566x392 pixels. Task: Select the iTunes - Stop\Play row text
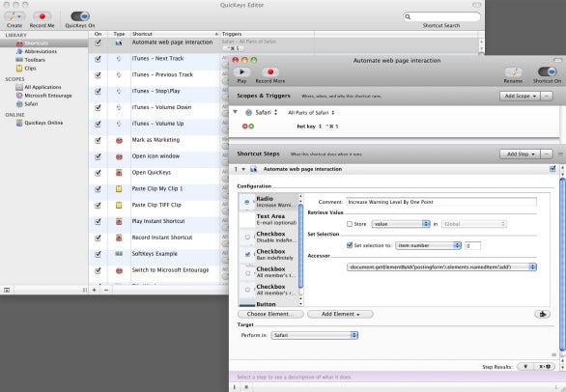pyautogui.click(x=156, y=91)
